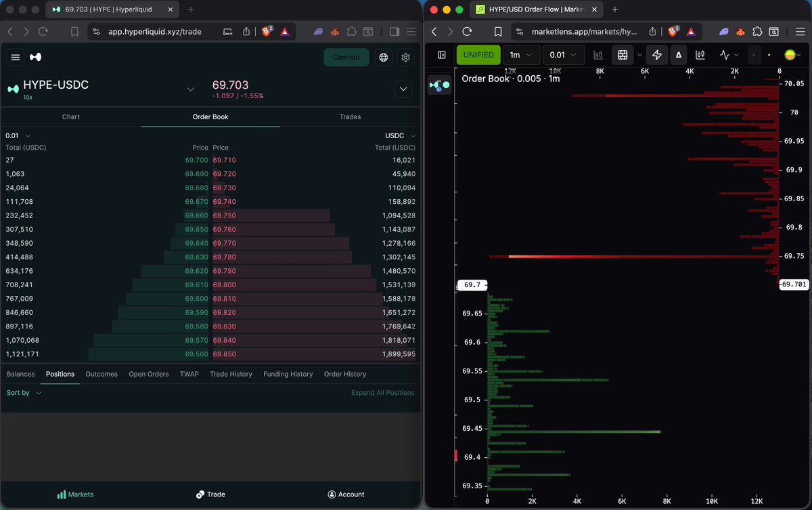Click the 69.7 price label on chart
The image size is (812, 510).
pos(472,285)
